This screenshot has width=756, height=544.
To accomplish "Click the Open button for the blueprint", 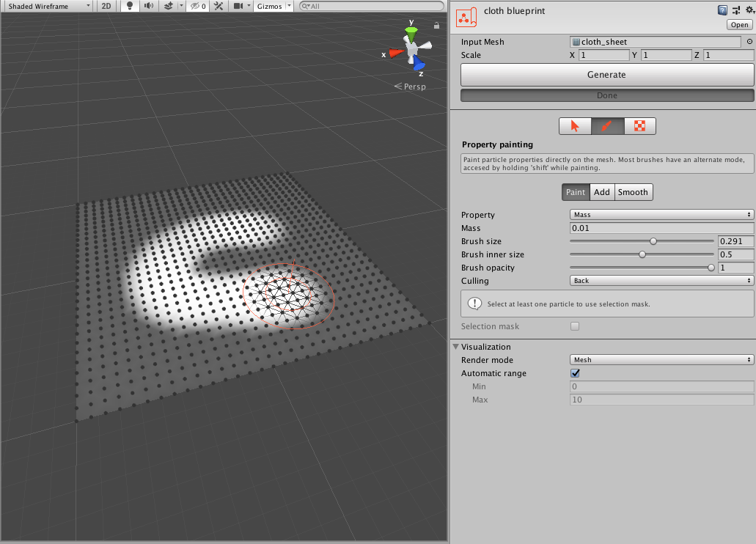I will (x=738, y=24).
